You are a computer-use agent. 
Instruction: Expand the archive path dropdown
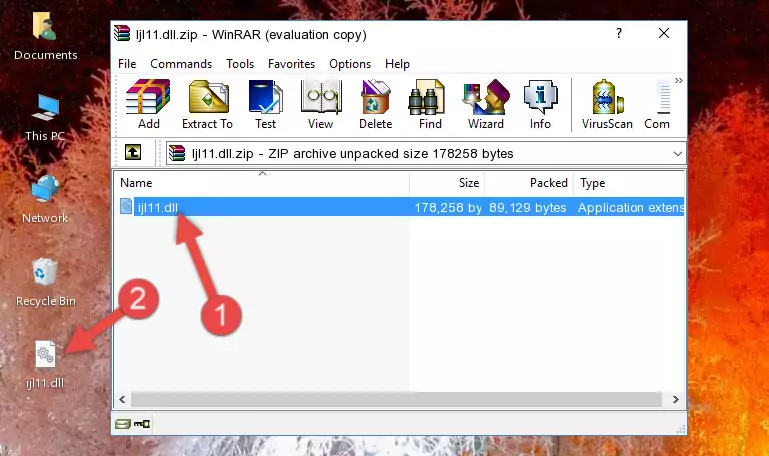(x=677, y=153)
